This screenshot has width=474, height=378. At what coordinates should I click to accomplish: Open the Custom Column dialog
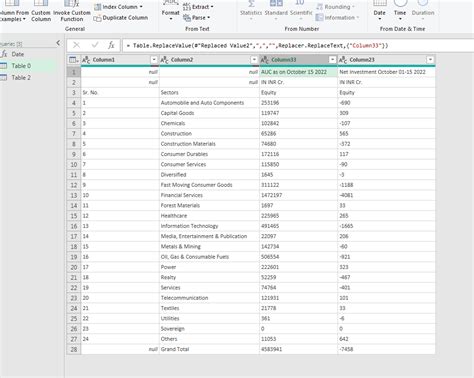(x=41, y=12)
